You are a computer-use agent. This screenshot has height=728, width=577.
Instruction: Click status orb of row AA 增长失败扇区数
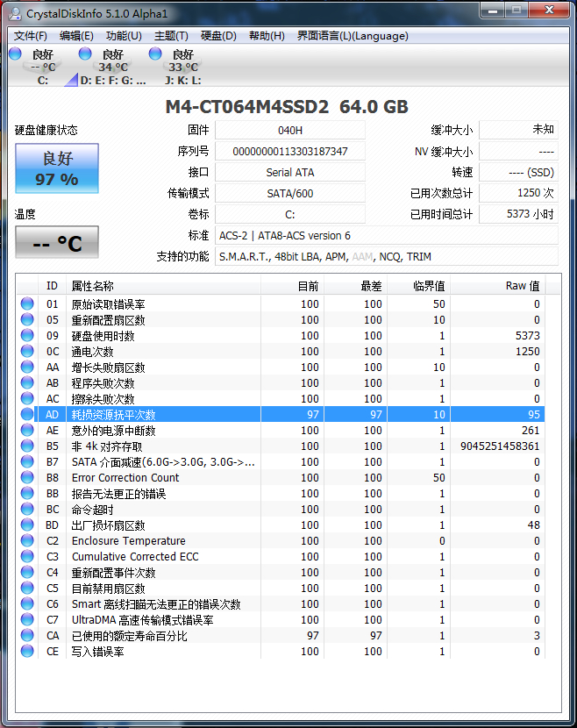[27, 367]
